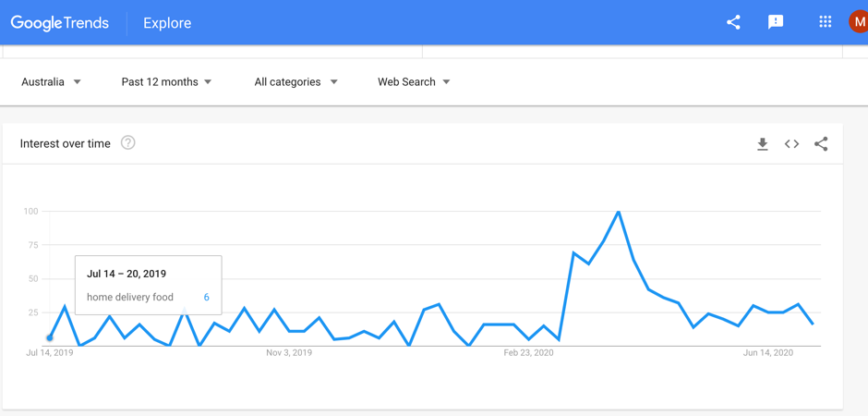Download the Interest over time CSV
Screen dimensions: 868x416
point(763,144)
